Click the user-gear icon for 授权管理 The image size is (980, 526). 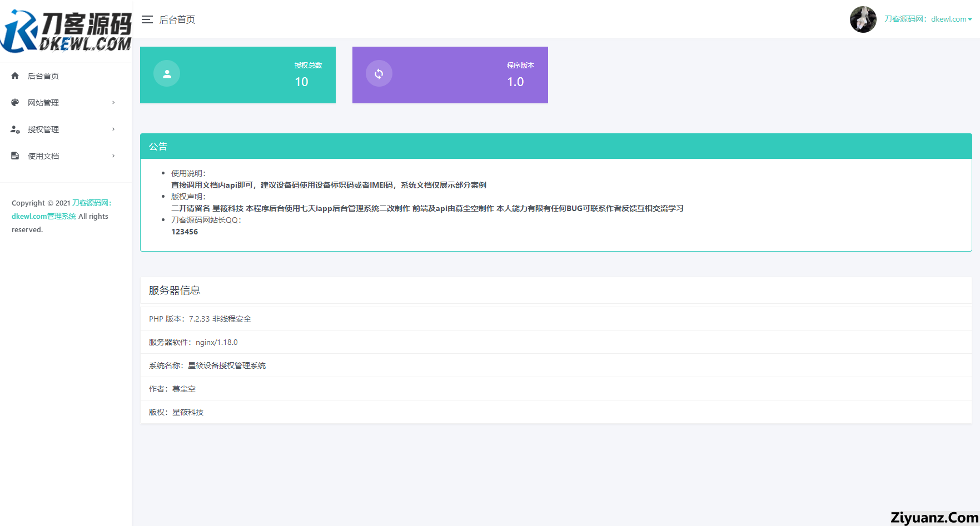[x=15, y=129]
